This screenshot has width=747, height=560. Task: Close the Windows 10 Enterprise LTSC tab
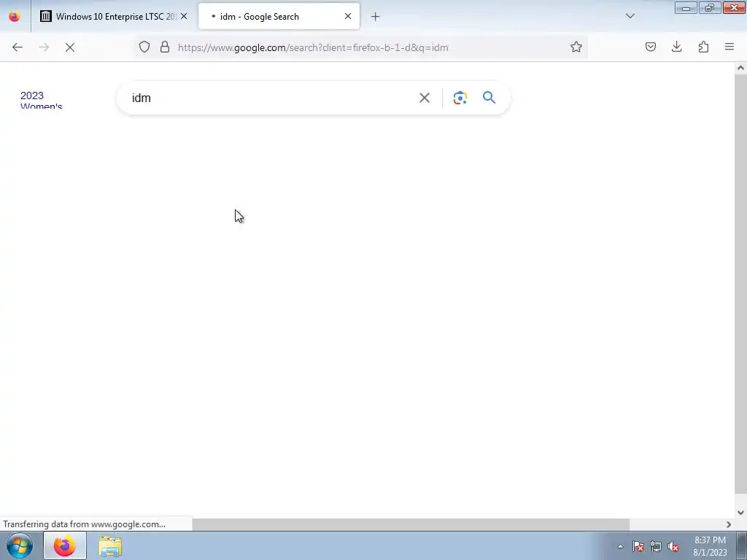pos(184,16)
